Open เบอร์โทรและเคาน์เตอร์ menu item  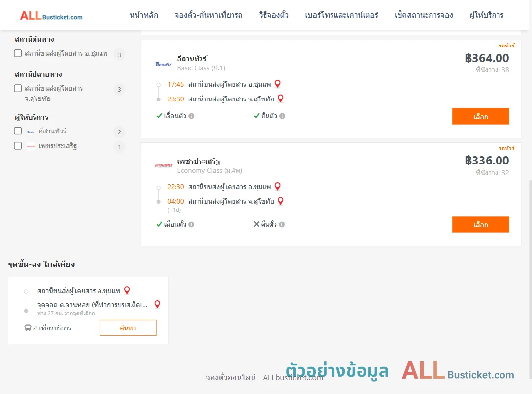point(342,15)
